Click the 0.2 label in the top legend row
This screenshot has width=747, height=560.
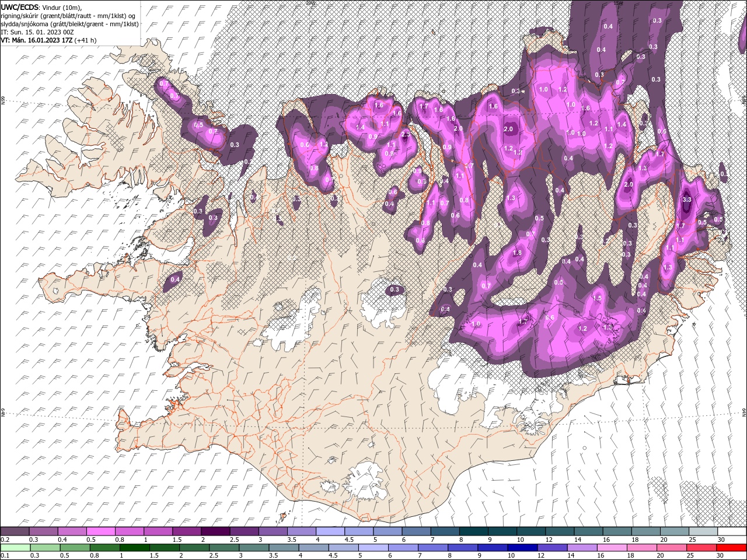point(5,540)
